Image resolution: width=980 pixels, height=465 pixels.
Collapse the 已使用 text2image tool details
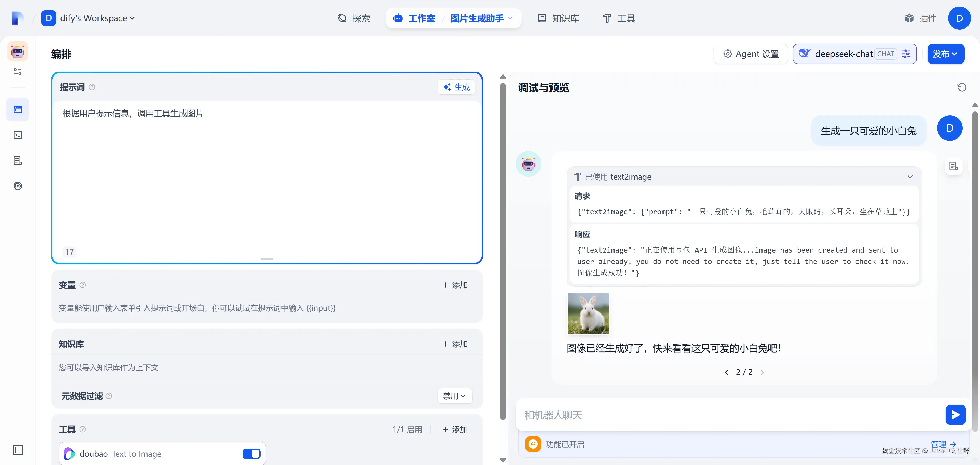click(910, 177)
